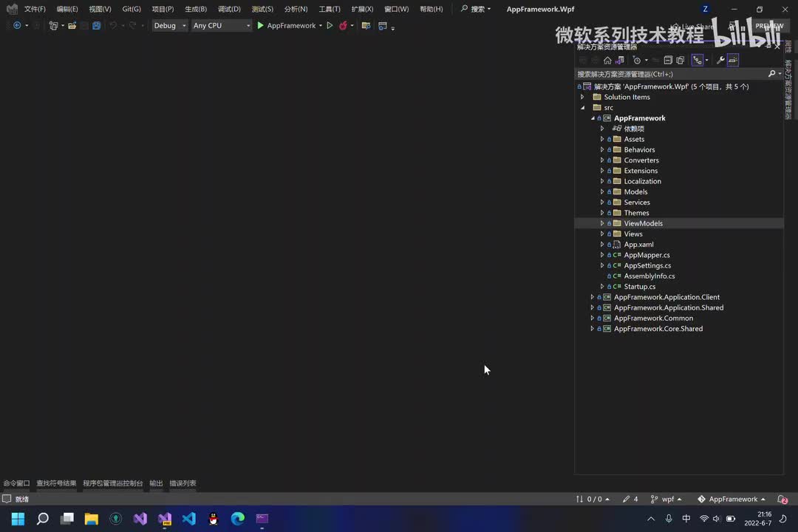Select the AppMapper.cs file
This screenshot has width=798, height=532.
pos(647,255)
